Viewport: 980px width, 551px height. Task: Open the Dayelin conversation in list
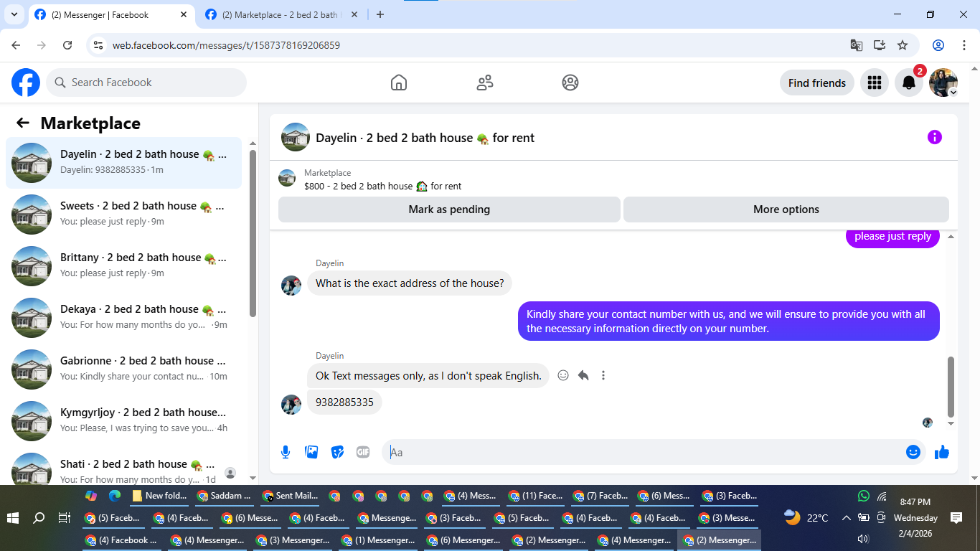point(124,163)
